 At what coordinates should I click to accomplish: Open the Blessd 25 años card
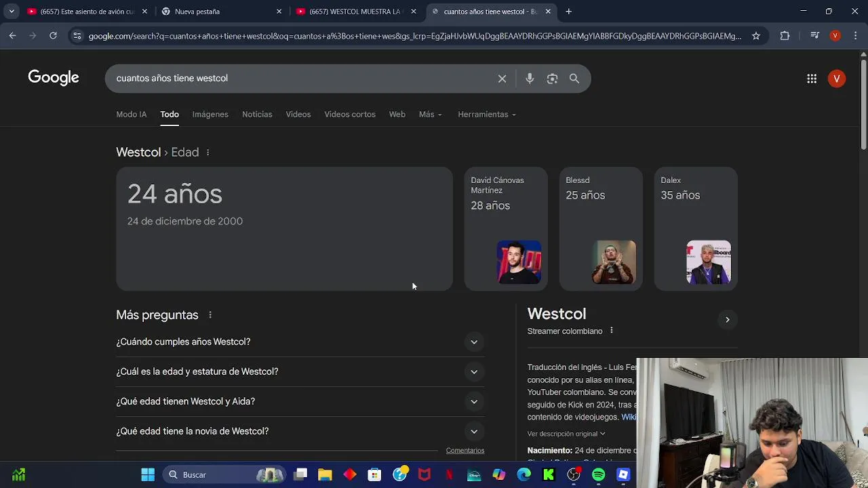tap(601, 229)
